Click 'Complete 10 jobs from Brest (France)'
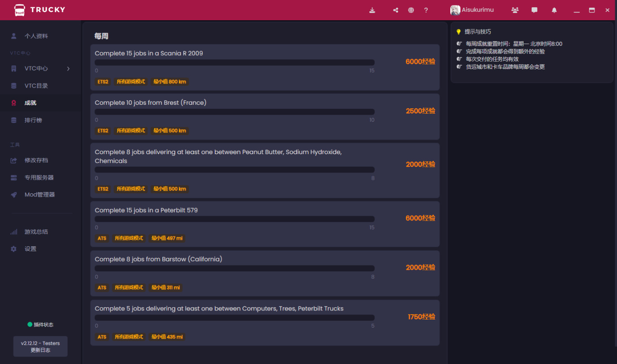This screenshot has width=617, height=364. 151,102
